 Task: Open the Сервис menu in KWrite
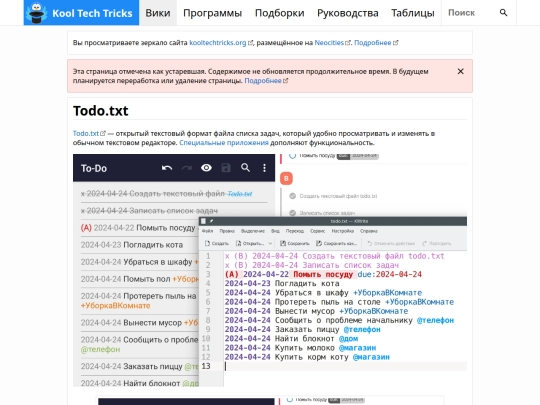pos(318,231)
